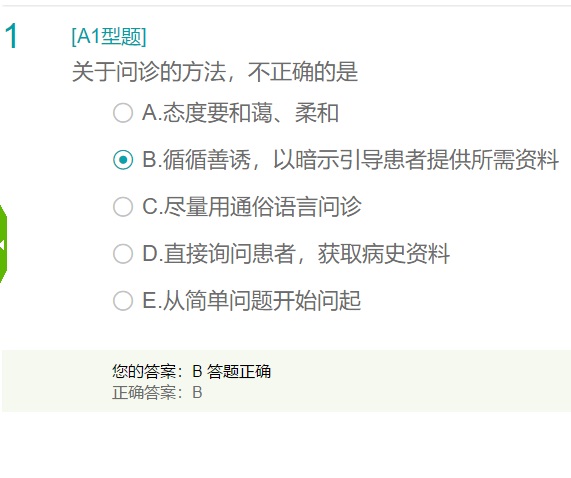Click answer text D.直接询问患者
This screenshot has height=478, width=571.
point(219,254)
